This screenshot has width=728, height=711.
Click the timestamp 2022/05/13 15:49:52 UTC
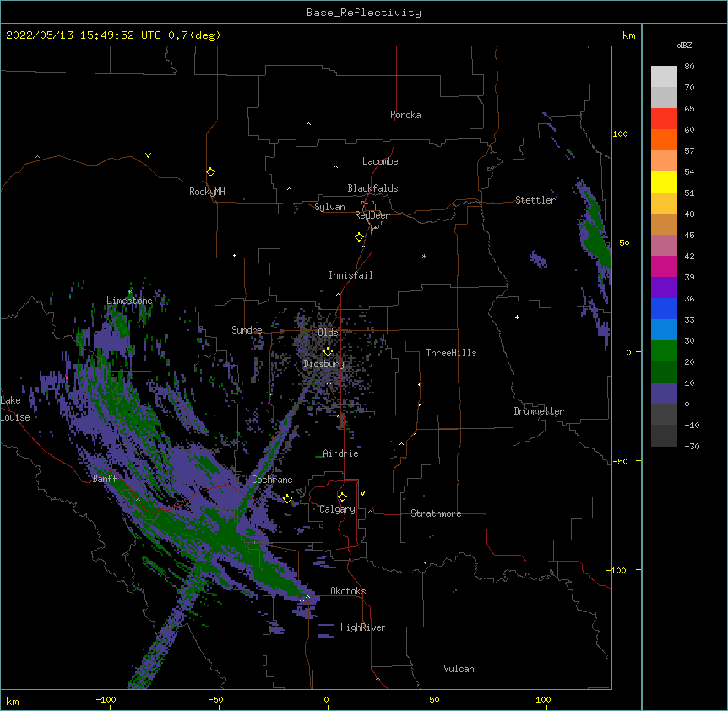pos(83,35)
